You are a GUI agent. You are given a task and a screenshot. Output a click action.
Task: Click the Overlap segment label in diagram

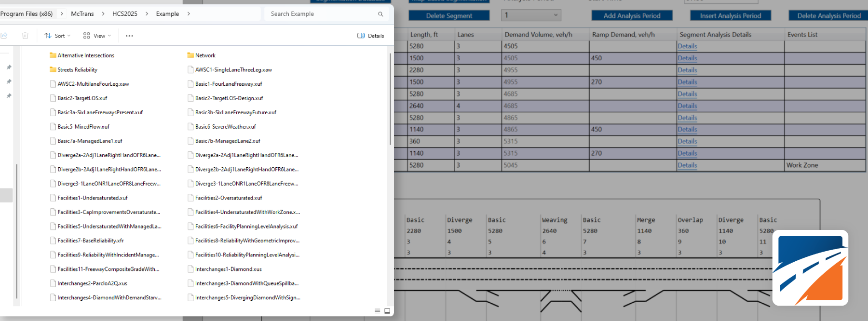(690, 220)
